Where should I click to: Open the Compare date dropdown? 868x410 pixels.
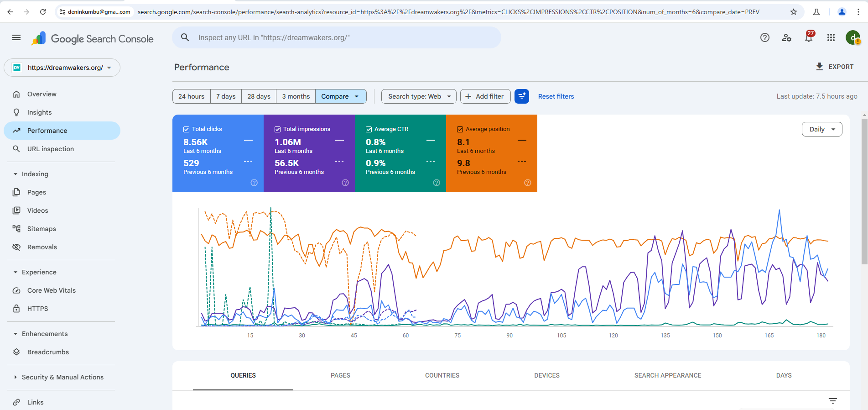(x=341, y=96)
